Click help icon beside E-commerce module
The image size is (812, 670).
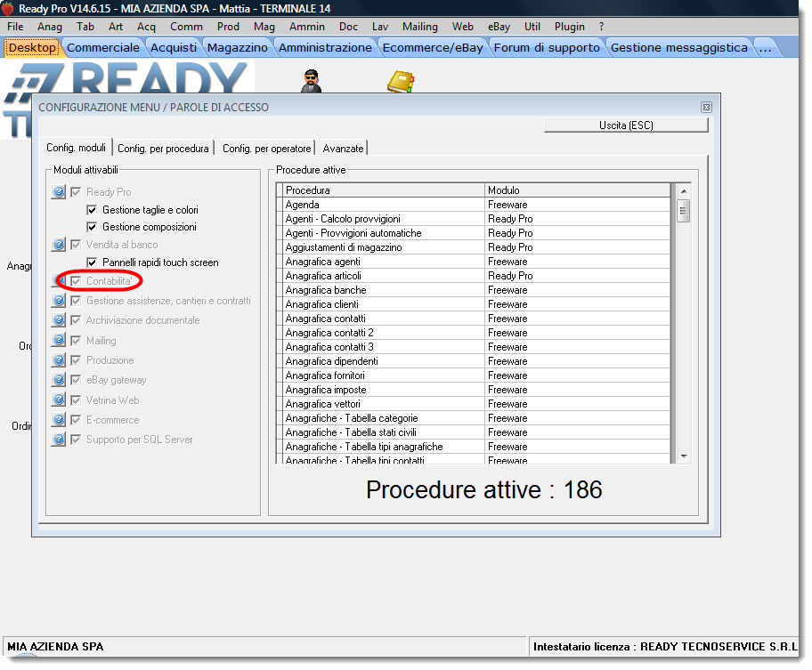point(59,420)
